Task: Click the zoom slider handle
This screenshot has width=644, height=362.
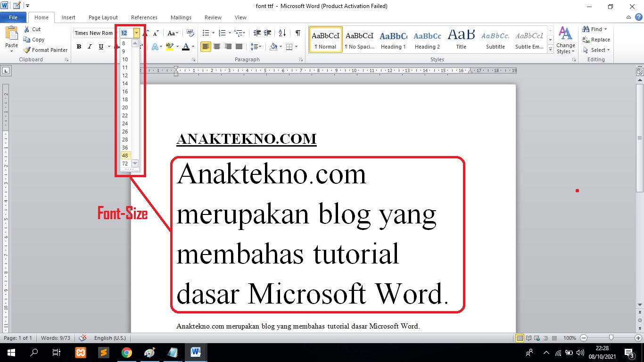Action: [x=611, y=338]
